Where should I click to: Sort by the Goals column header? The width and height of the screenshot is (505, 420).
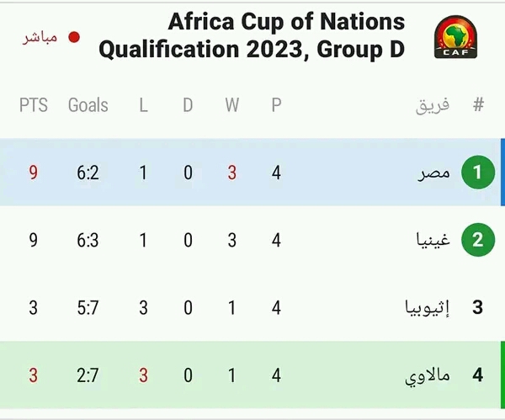pos(88,105)
